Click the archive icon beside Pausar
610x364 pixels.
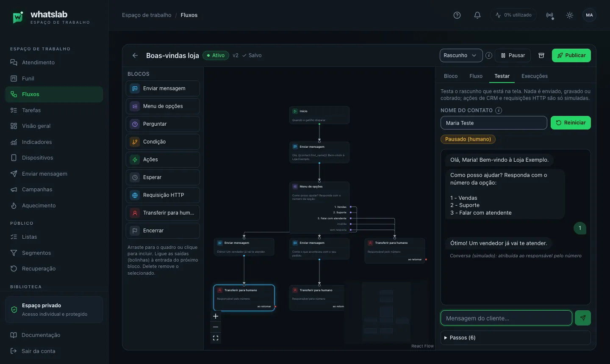coord(541,55)
